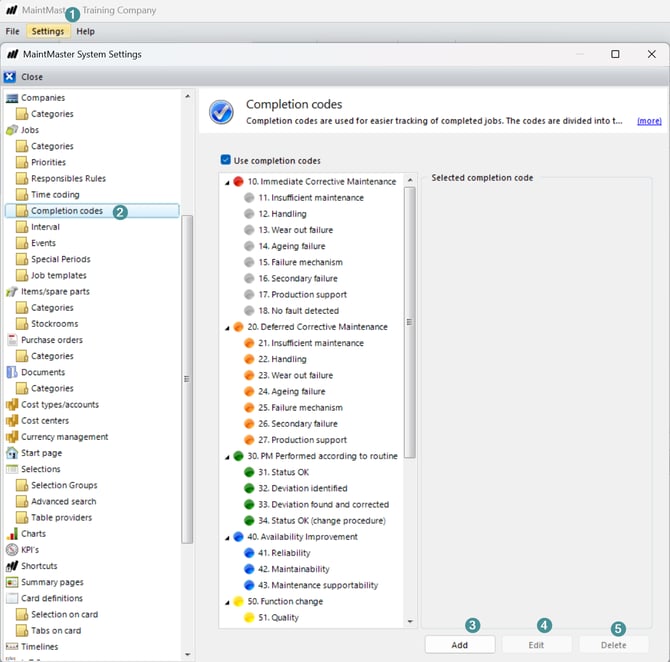Click the Card definitions icon
This screenshot has width=670, height=662.
point(12,598)
